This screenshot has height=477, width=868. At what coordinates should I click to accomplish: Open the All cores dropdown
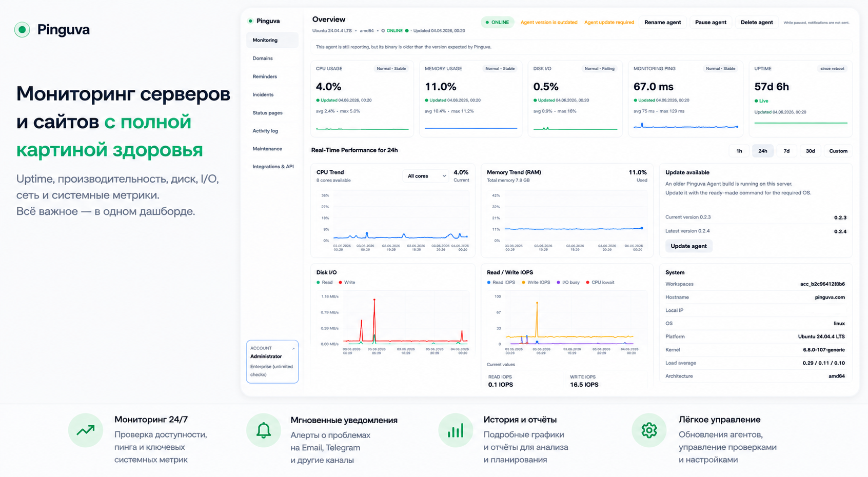(426, 176)
